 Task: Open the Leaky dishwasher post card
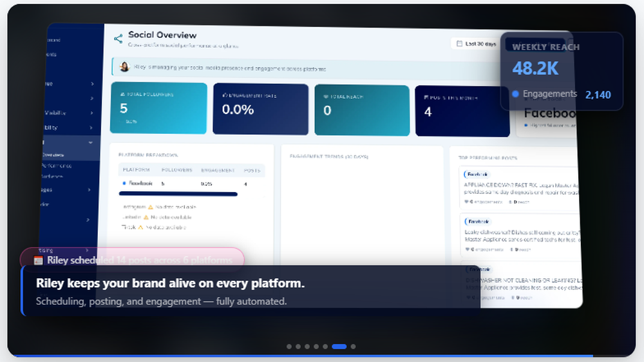click(x=521, y=236)
